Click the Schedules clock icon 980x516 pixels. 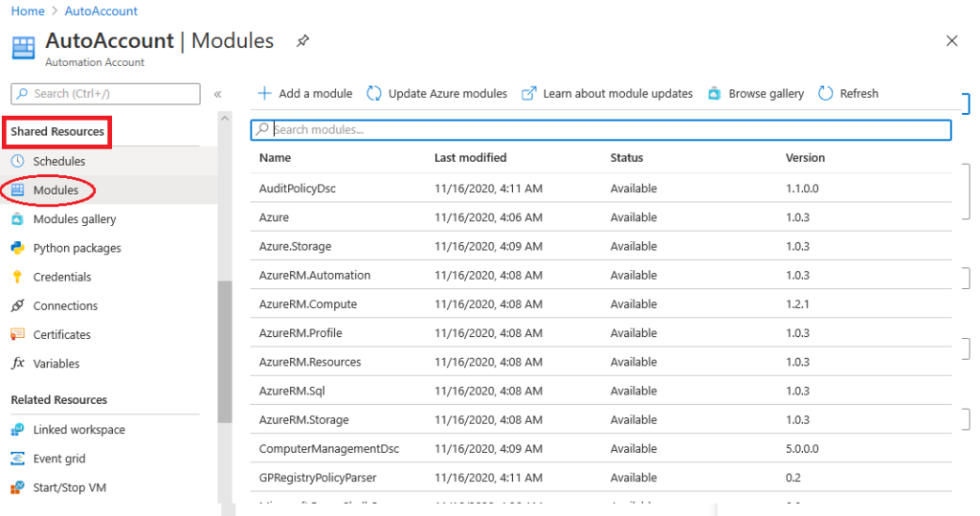[17, 161]
